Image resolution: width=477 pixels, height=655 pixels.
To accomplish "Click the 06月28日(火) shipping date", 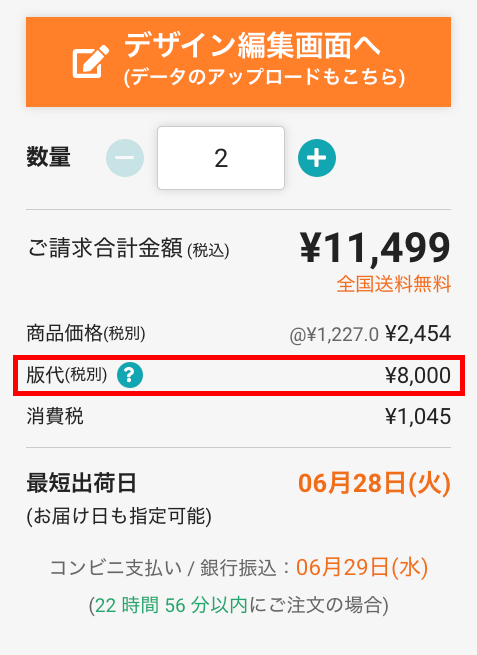I will [374, 483].
